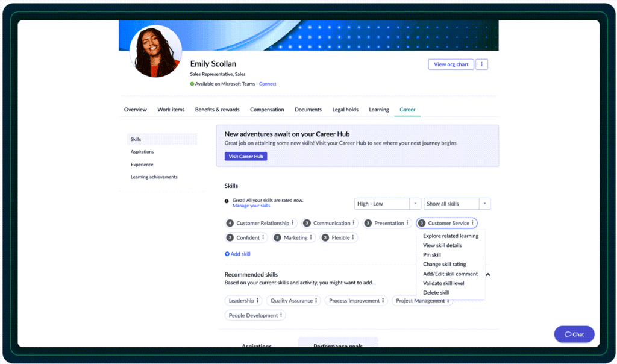The height and width of the screenshot is (364, 617).
Task: Switch to the Compensation tab
Action: point(267,110)
